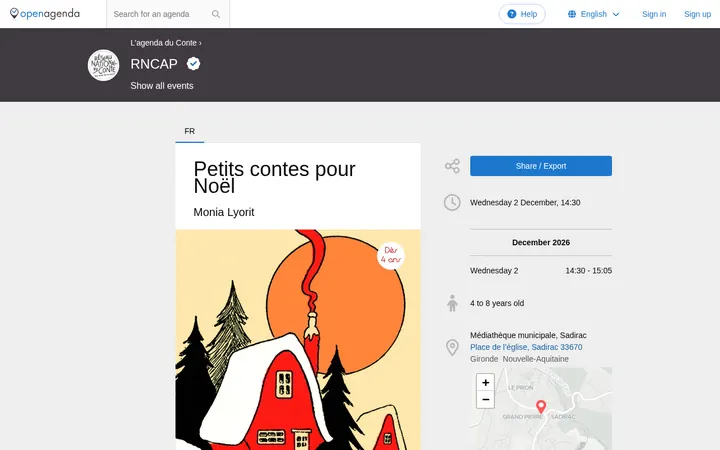
Task: Open the OpenAgenda logo homepage
Action: [45, 14]
